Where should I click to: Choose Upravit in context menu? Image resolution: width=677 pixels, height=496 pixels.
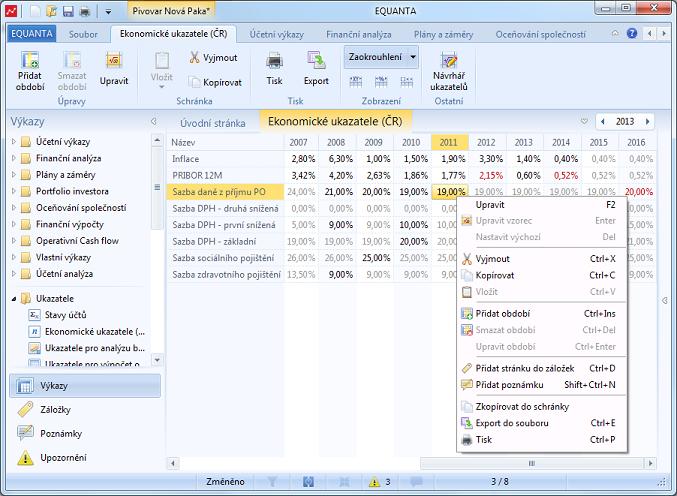click(x=542, y=205)
